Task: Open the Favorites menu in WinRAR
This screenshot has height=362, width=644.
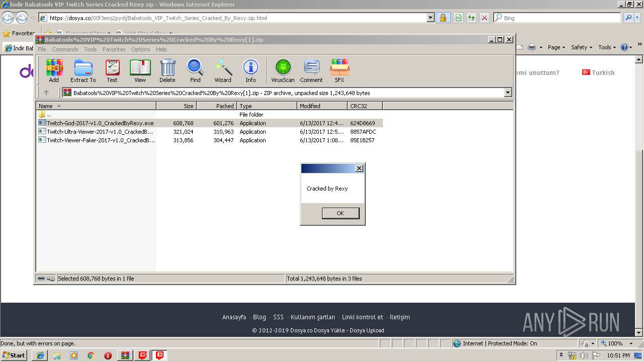Action: (114, 49)
